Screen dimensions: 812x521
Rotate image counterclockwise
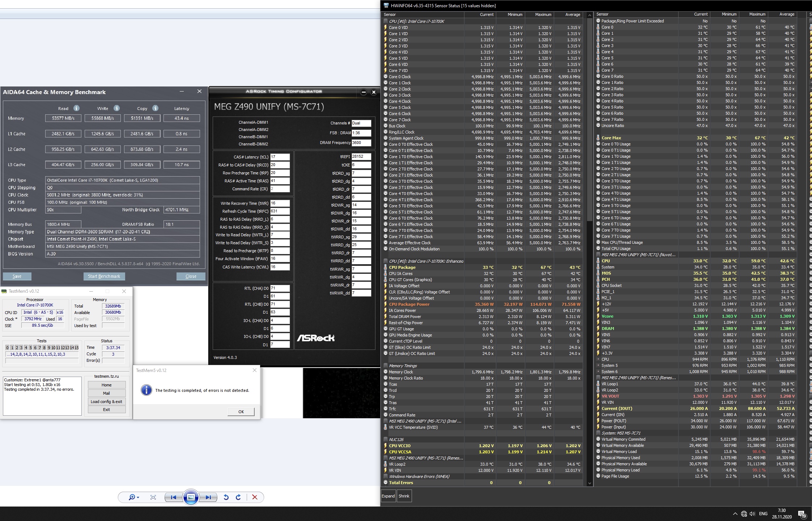(x=226, y=497)
